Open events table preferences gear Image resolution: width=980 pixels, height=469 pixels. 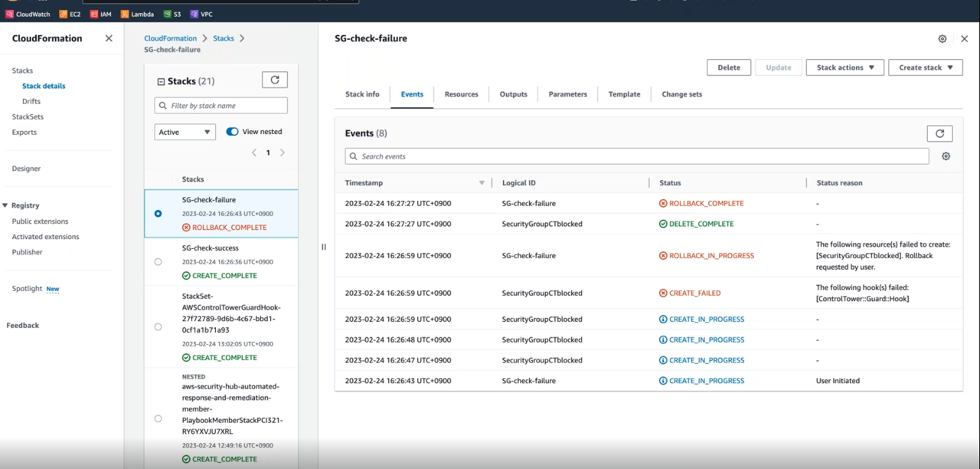point(946,156)
